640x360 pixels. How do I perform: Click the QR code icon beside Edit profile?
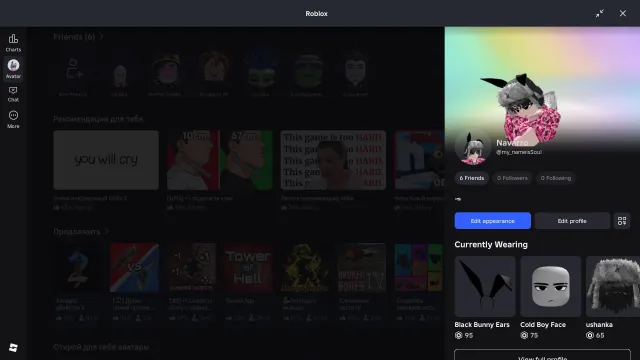[x=622, y=221]
